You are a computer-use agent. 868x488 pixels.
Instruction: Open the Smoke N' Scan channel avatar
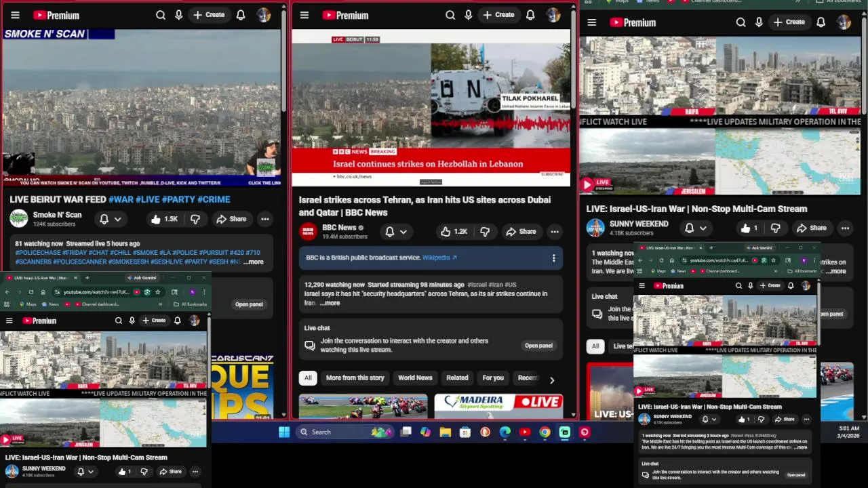click(x=19, y=218)
